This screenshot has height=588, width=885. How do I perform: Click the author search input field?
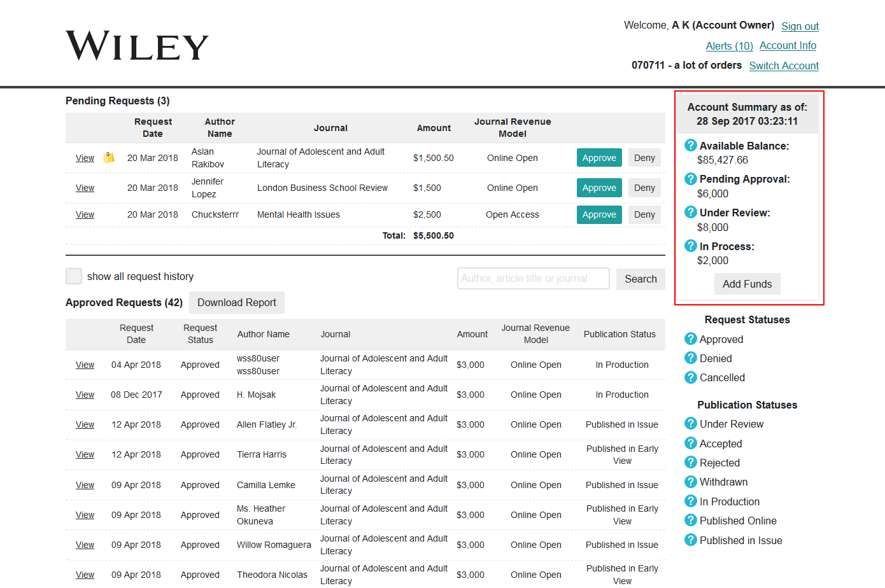coord(533,278)
